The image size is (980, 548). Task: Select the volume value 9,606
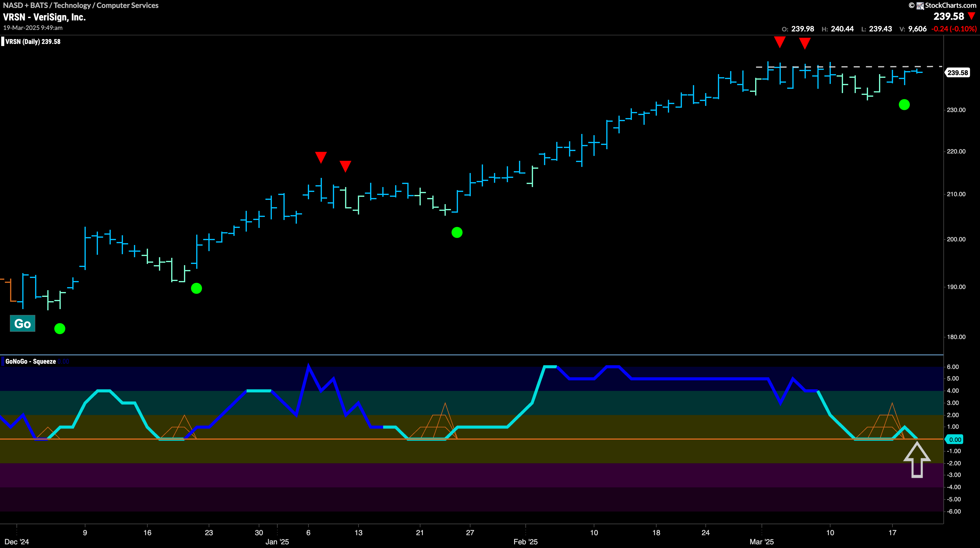(x=917, y=29)
